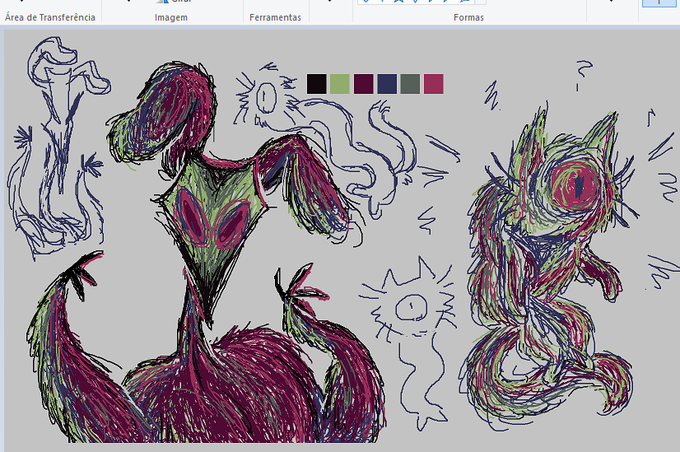Click the "Imagem" ribbon group label
This screenshot has width=680, height=452.
[x=171, y=18]
